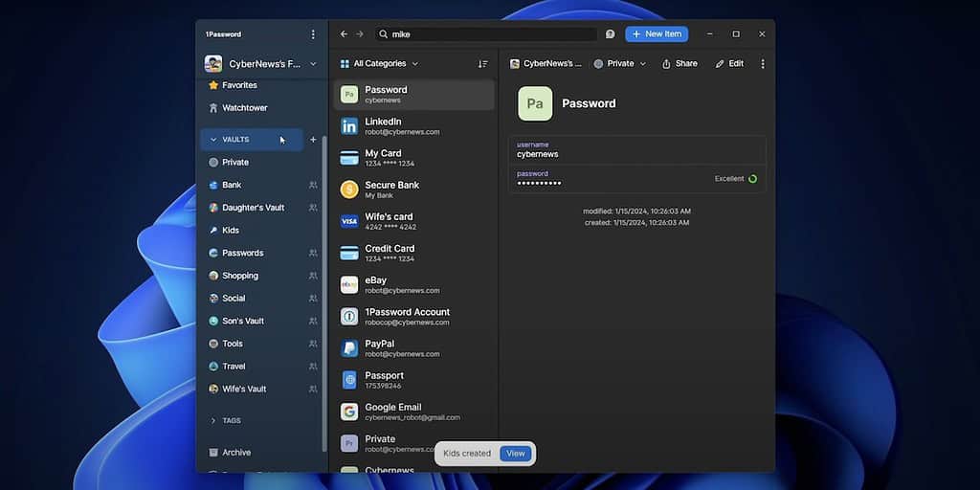Click the forward navigation arrow
This screenshot has width=980, height=490.
pos(360,34)
